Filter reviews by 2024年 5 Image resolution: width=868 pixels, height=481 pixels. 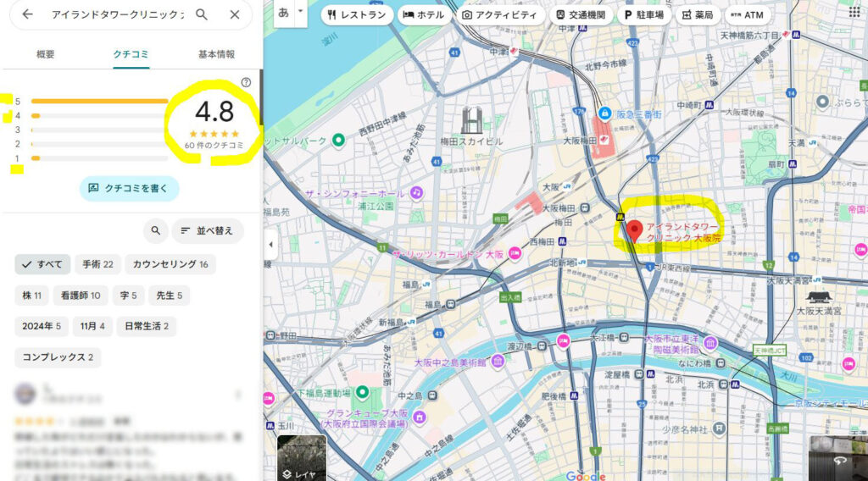click(x=42, y=326)
